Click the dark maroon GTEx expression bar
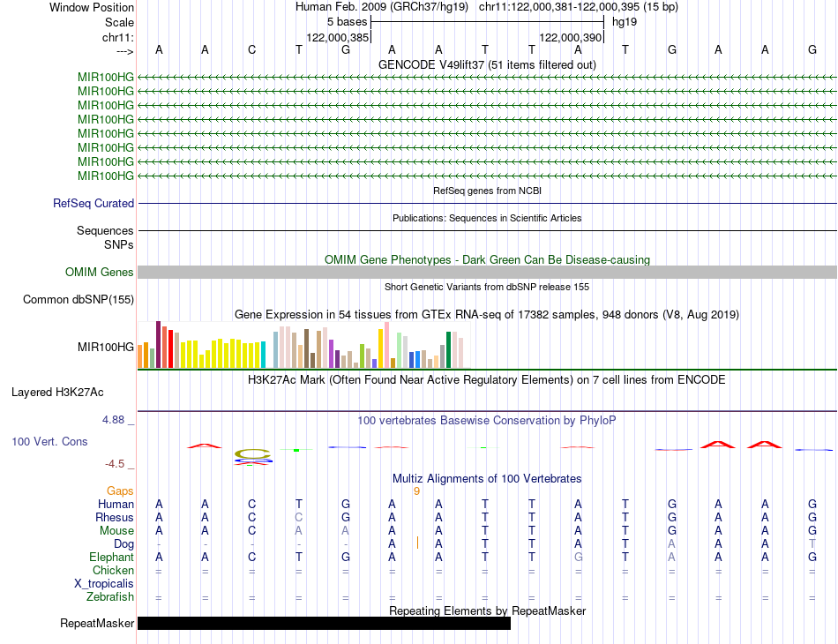This screenshot has width=838, height=644. coord(158,345)
